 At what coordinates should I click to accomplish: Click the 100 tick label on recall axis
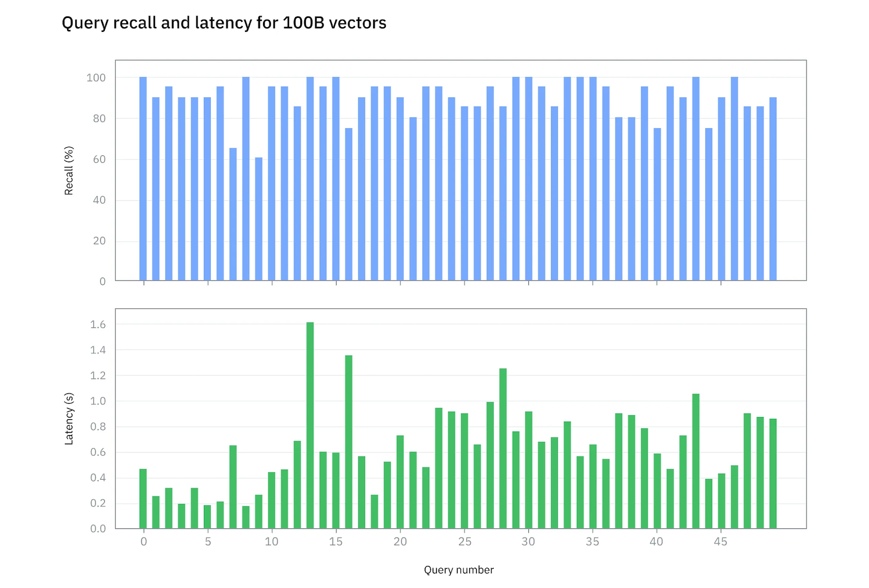[x=97, y=77]
